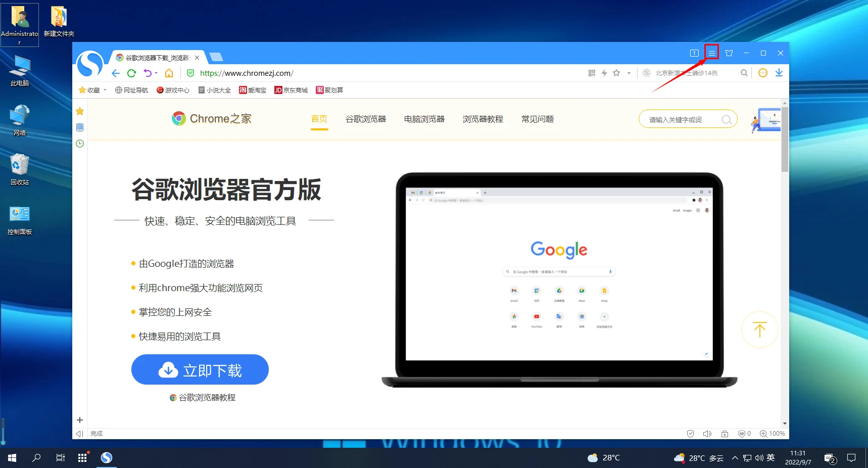Open Windows Start menu
The width and height of the screenshot is (868, 468).
coord(12,458)
